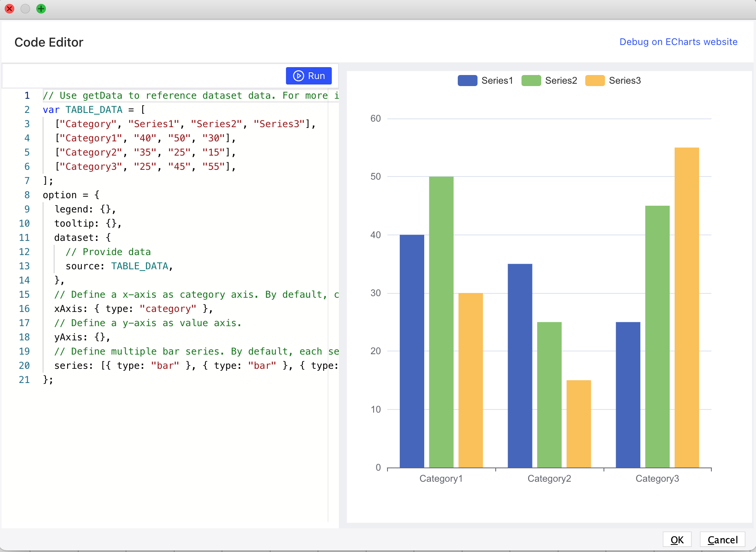Select the green Series2 bar in Category1

click(x=441, y=322)
